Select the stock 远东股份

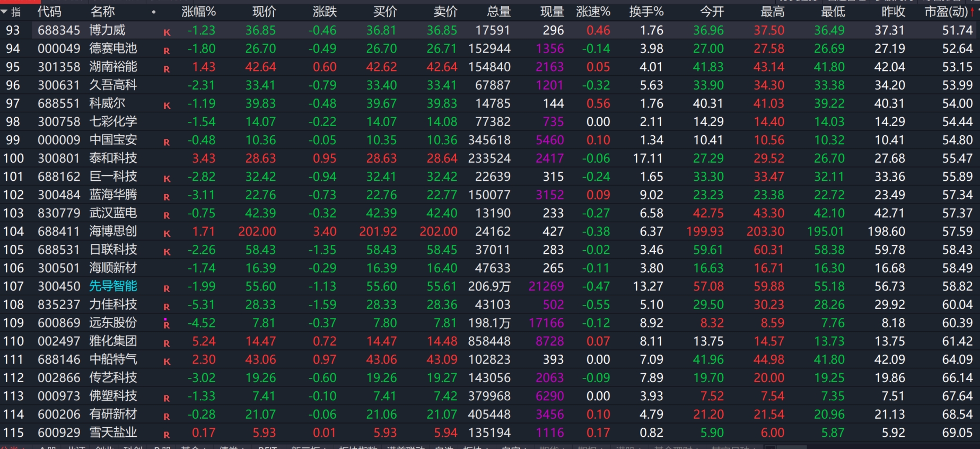click(113, 323)
